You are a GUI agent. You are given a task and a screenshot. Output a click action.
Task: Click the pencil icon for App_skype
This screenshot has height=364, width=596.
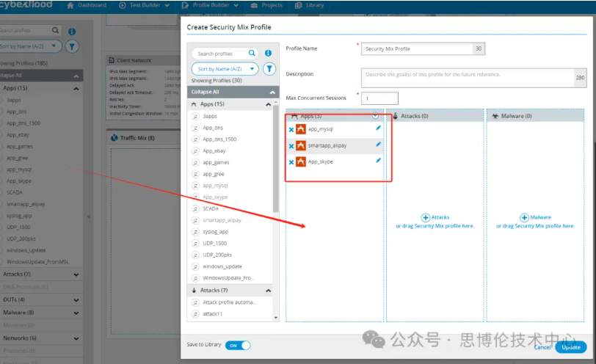(379, 161)
